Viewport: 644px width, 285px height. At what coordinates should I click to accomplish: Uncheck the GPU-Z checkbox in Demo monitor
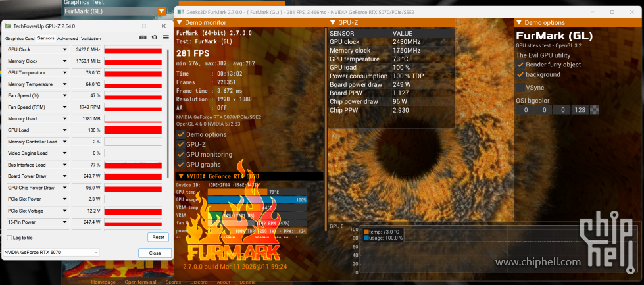180,145
